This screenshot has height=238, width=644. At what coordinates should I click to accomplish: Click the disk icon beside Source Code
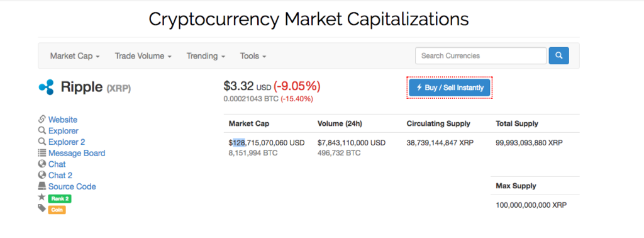point(42,186)
